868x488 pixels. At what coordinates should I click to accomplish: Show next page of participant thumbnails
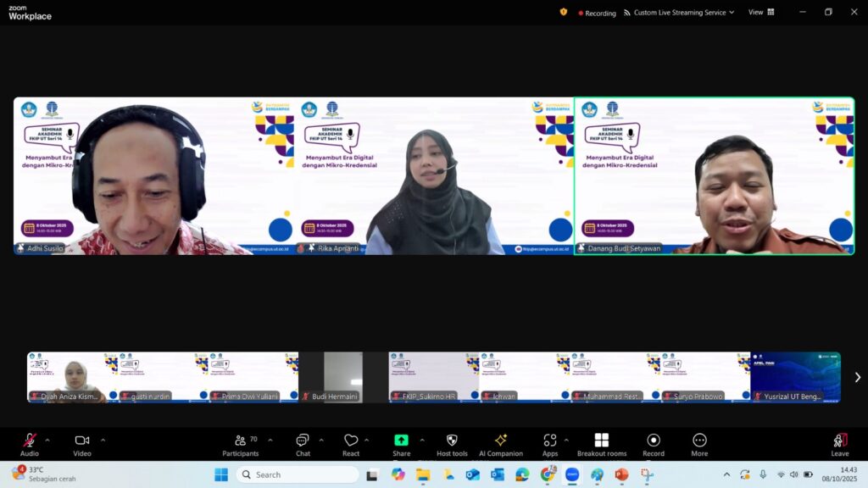857,377
